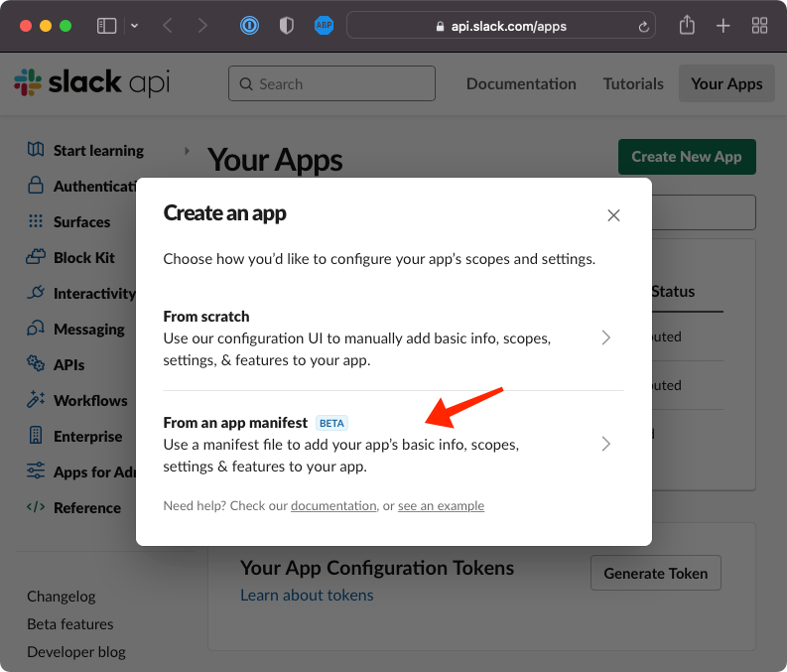Click the Apps for Admins sliders icon
The width and height of the screenshot is (787, 672).
[35, 470]
